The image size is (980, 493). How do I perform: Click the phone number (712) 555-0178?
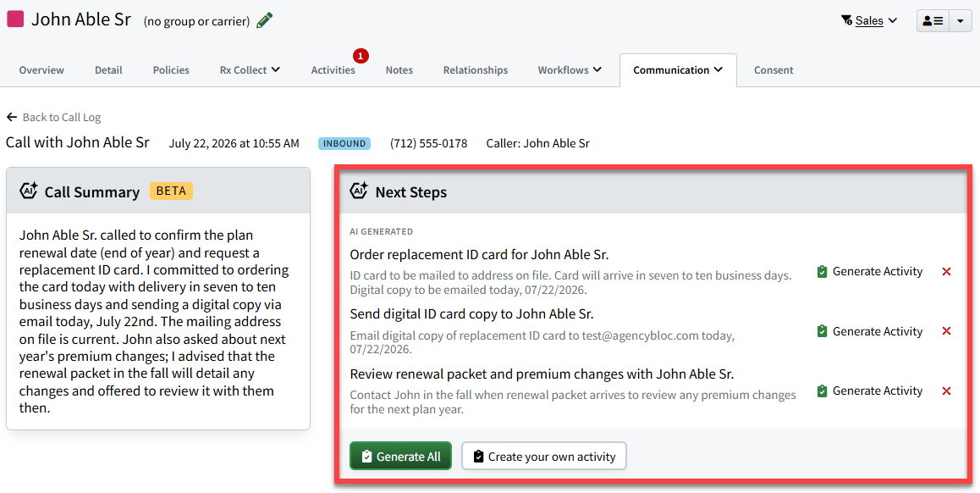click(x=429, y=143)
